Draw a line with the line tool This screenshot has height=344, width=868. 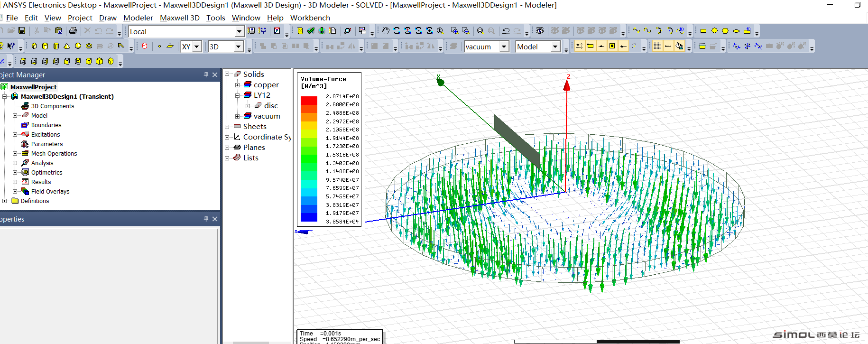click(x=636, y=30)
